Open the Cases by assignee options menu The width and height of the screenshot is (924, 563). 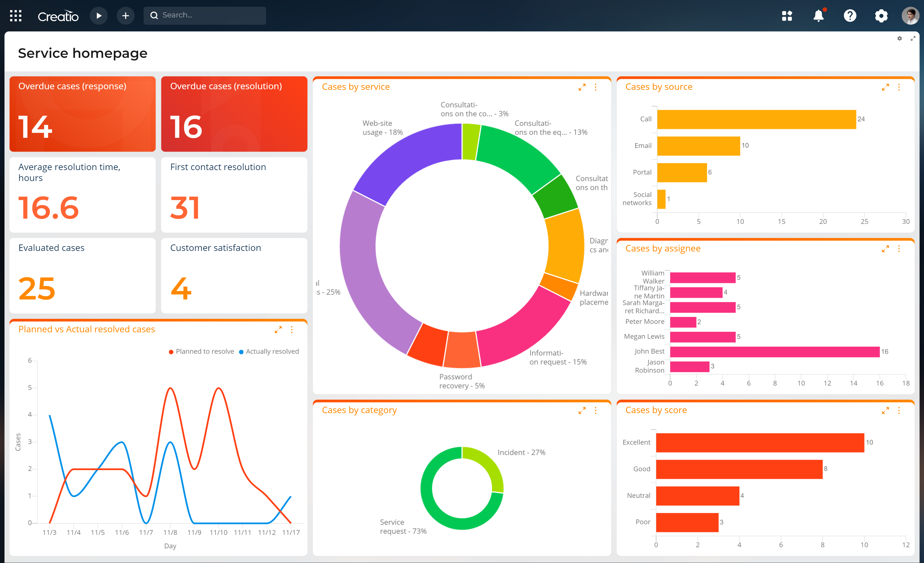(899, 249)
